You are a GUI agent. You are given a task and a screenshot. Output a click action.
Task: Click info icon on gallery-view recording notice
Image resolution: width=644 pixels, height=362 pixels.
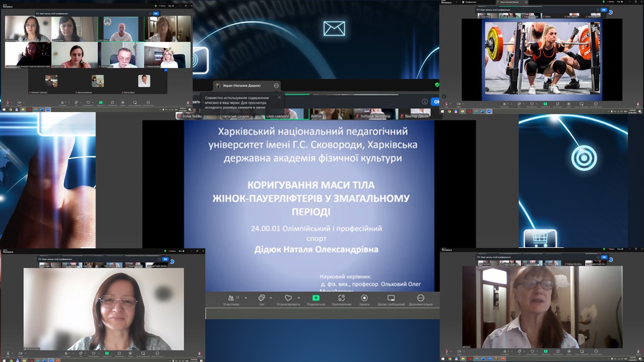(x=150, y=14)
